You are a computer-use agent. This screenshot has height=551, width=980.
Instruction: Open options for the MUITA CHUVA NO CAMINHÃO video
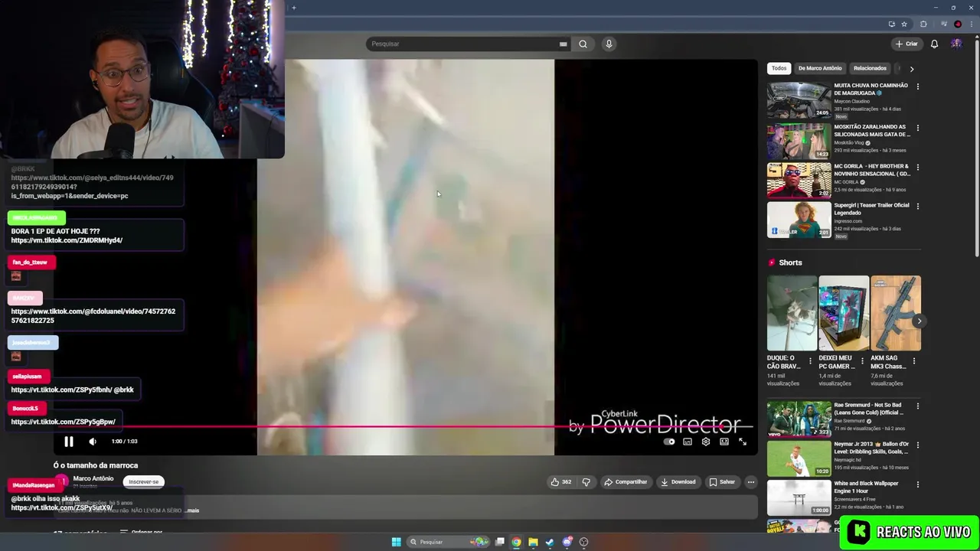coord(917,86)
